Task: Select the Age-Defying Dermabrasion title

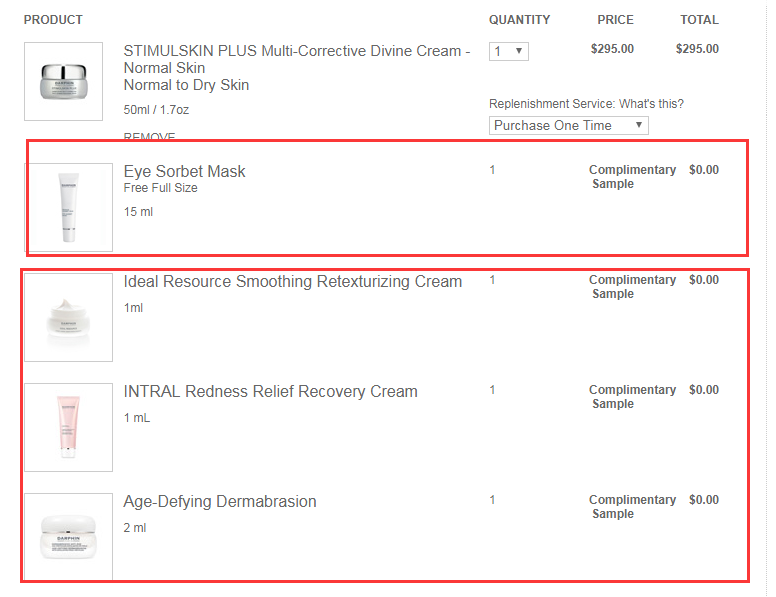Action: tap(220, 501)
